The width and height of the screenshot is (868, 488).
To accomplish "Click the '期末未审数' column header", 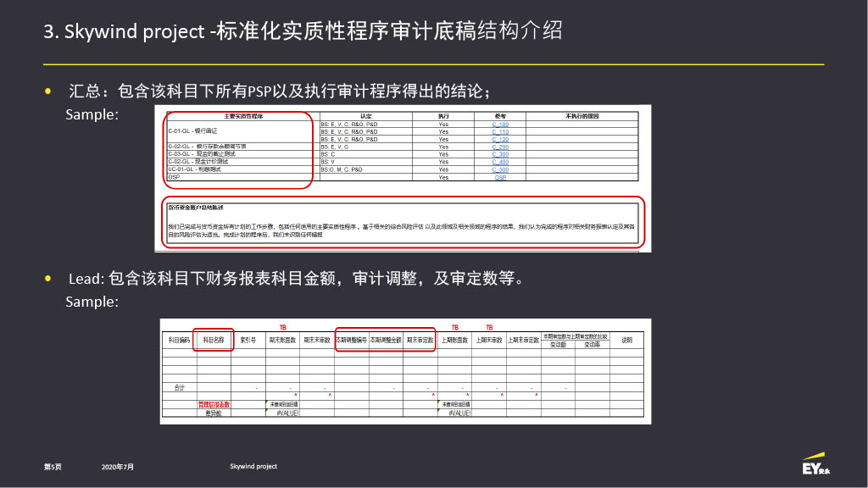I will click(x=317, y=341).
